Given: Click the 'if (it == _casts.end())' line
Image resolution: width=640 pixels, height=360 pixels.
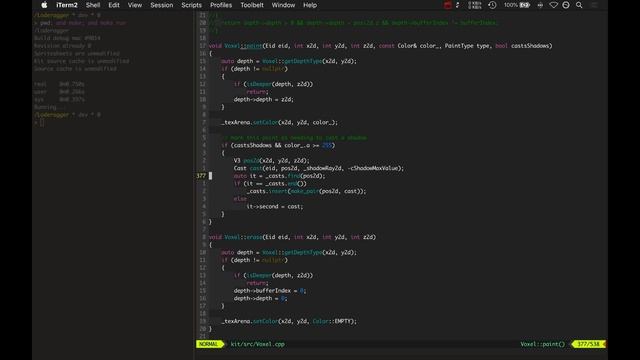Looking at the screenshot, I should coord(270,184).
